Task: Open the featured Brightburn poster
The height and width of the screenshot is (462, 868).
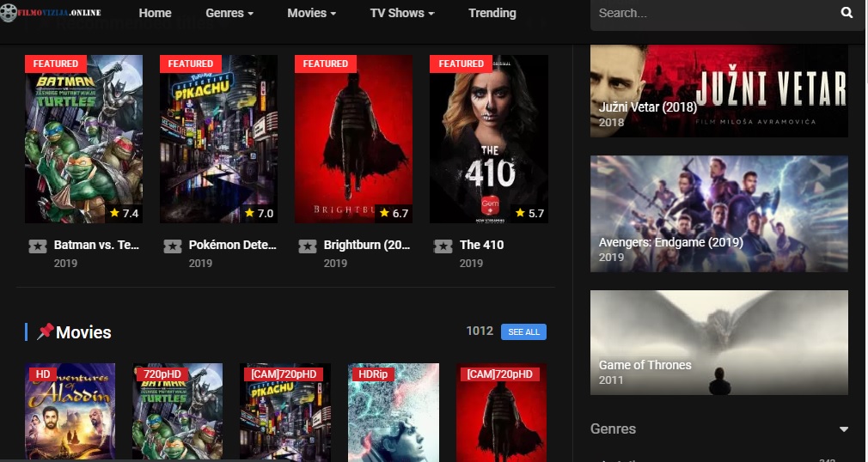Action: pyautogui.click(x=354, y=139)
